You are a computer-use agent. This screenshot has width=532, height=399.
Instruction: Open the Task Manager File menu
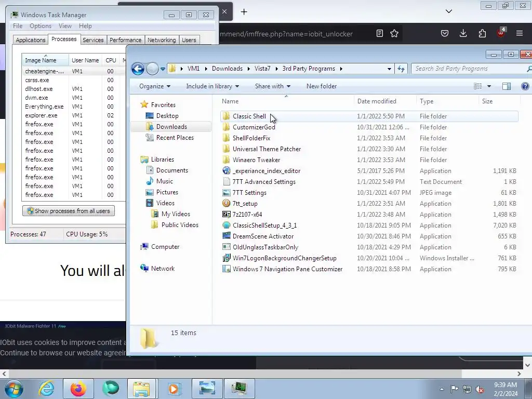pyautogui.click(x=18, y=26)
